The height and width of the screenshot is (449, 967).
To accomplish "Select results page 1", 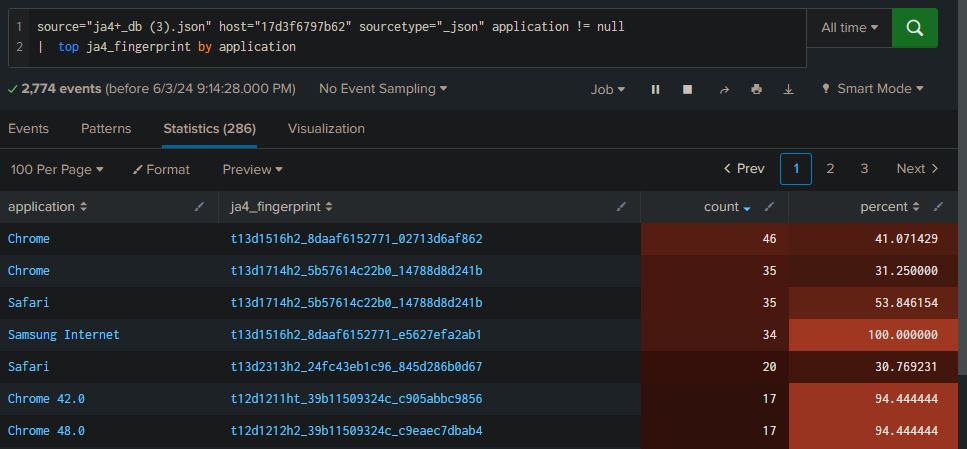I will [x=796, y=169].
